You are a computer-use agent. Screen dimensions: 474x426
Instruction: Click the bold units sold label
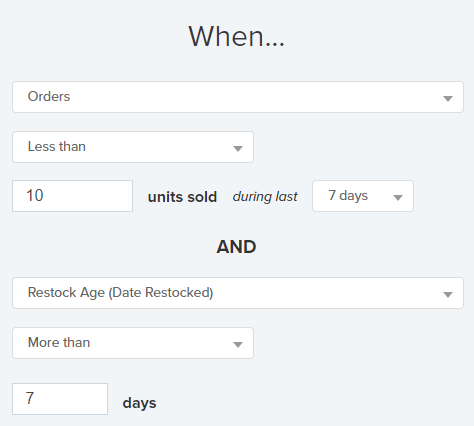pyautogui.click(x=182, y=197)
